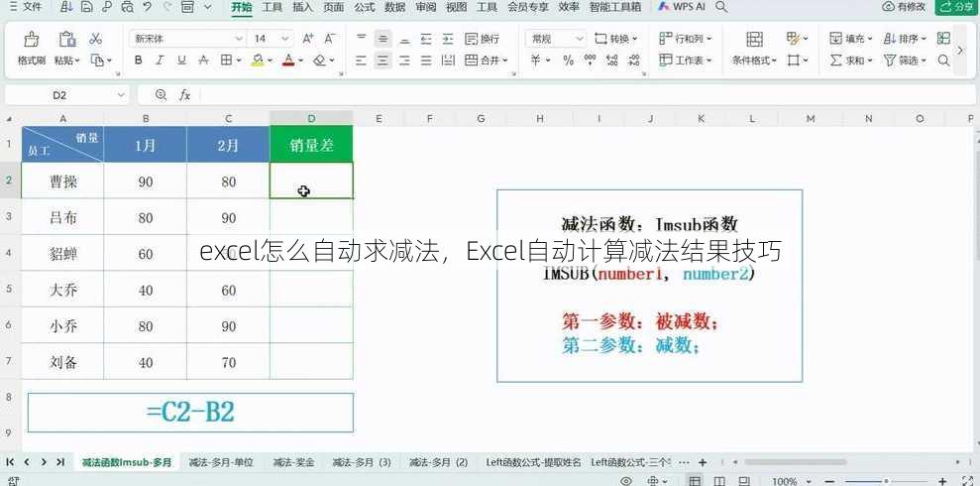
Task: Expand the Merge (合并) dropdown
Action: (x=505, y=61)
